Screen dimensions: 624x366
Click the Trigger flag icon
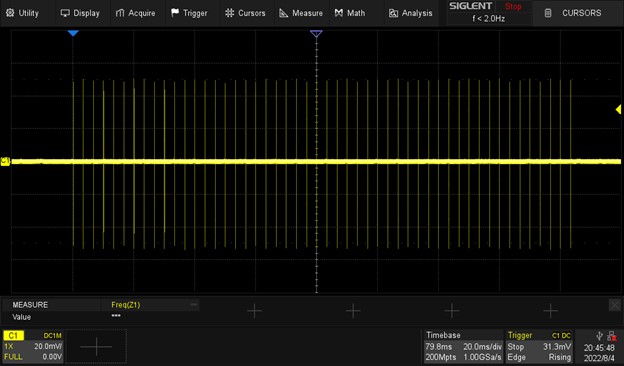pyautogui.click(x=175, y=13)
